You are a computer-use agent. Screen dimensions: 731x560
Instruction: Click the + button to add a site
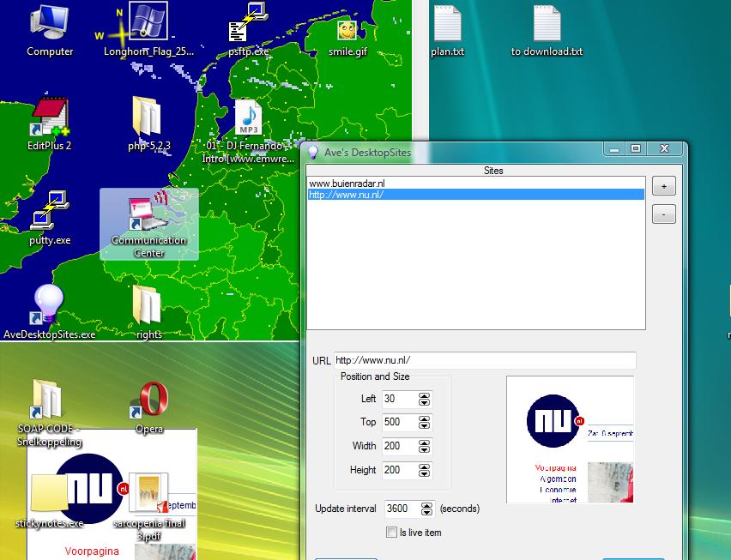click(663, 186)
